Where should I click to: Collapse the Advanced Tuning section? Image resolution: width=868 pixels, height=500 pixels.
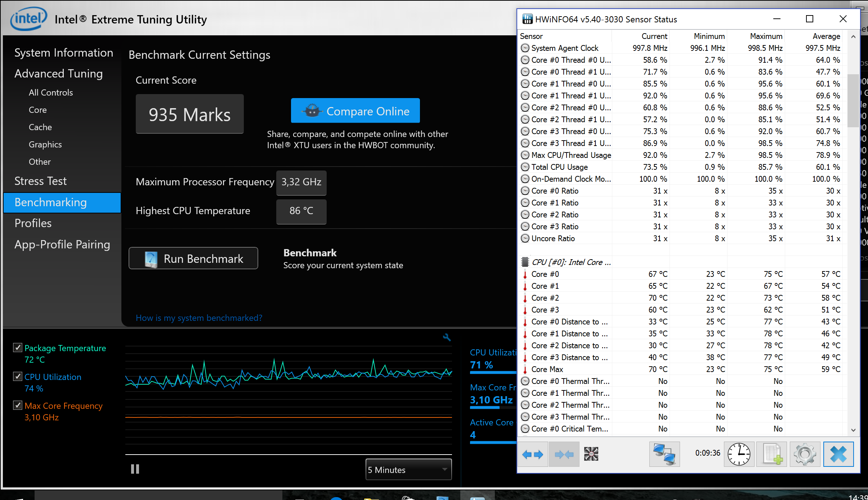click(58, 74)
